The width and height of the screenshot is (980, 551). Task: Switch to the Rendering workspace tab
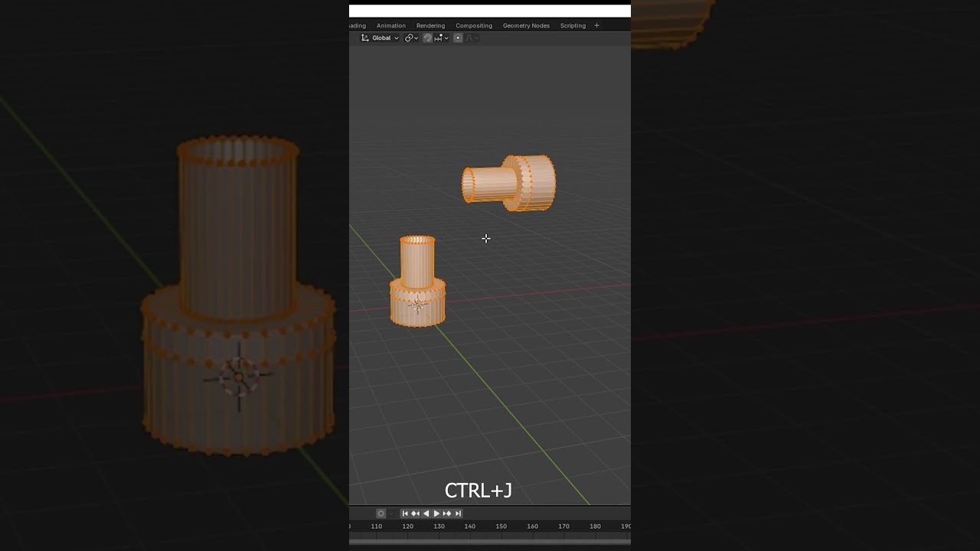[430, 25]
